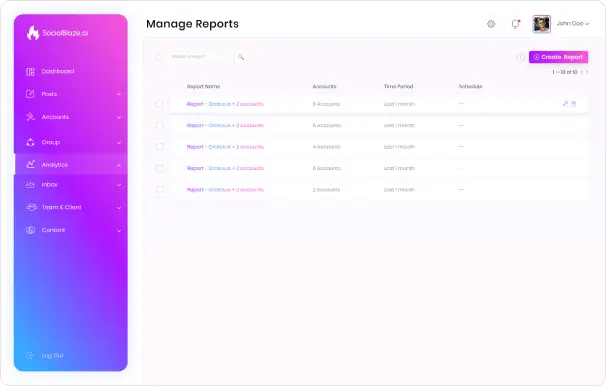Screen dimensions: 606x386
Task: Click the search magnifier icon
Action: point(241,57)
